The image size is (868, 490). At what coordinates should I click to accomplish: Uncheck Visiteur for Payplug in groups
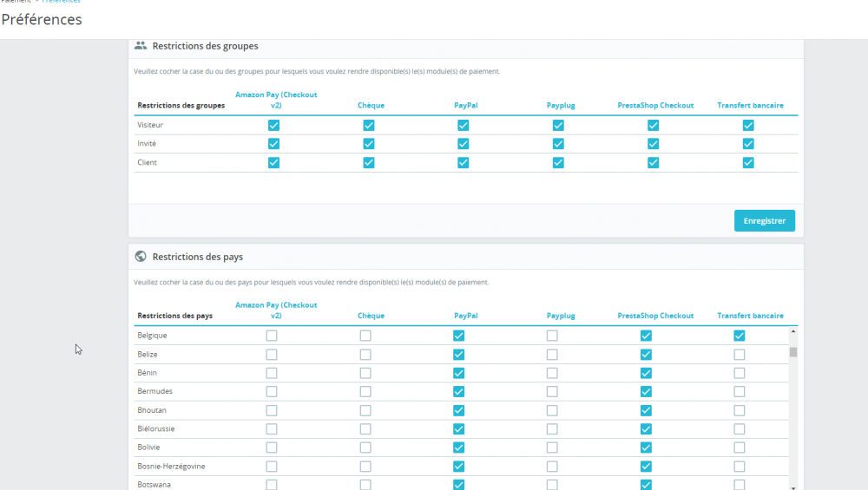pos(558,126)
